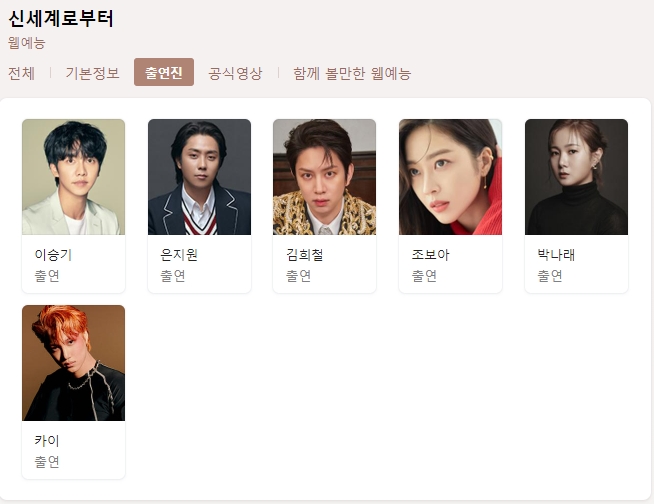
Task: Go to 함께 볼만한 웹예능 tab
Action: tap(352, 73)
